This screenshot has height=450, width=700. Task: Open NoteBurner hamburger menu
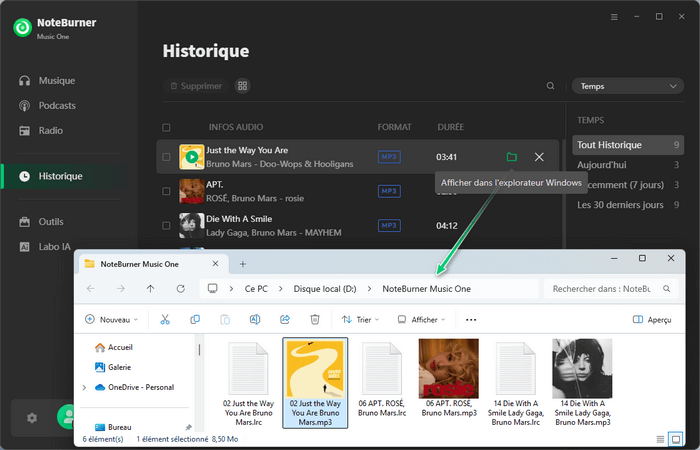pyautogui.click(x=614, y=17)
